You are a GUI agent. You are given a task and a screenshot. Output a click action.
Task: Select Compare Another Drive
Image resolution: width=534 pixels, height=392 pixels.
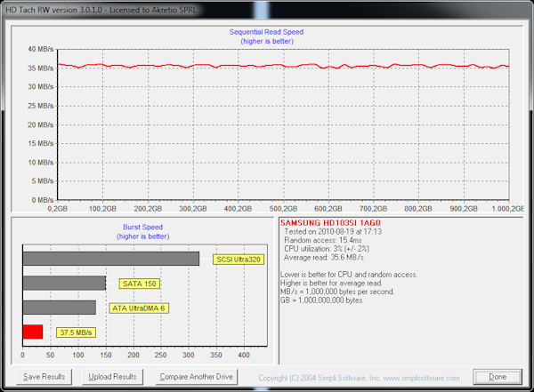(x=195, y=377)
